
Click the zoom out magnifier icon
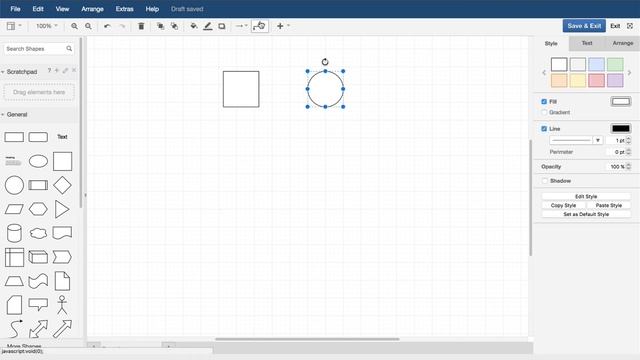[x=88, y=26]
